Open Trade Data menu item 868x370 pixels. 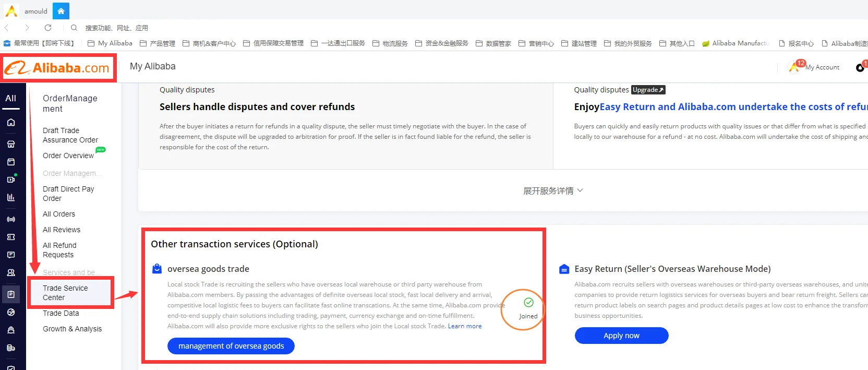(x=61, y=313)
